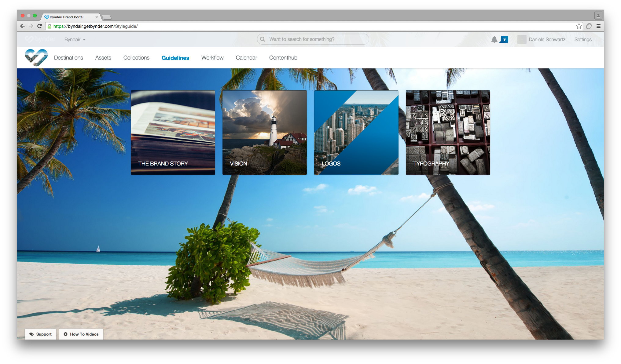621x364 pixels.
Task: Click the Support button
Action: click(x=40, y=334)
